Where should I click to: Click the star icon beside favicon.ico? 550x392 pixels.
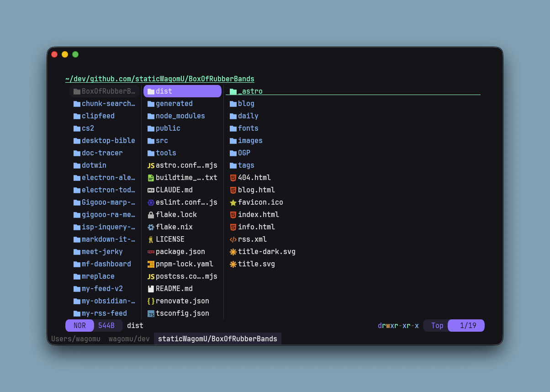(x=233, y=202)
